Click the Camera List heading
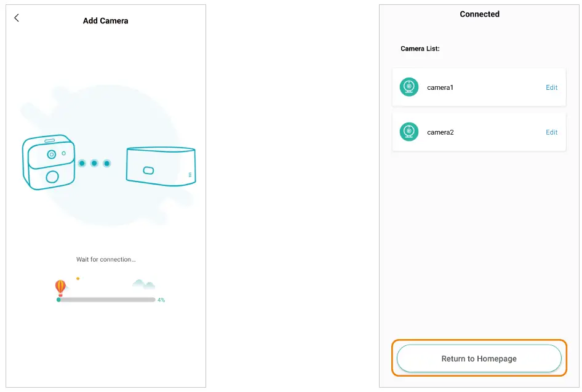Image resolution: width=582 pixels, height=392 pixels. 420,49
